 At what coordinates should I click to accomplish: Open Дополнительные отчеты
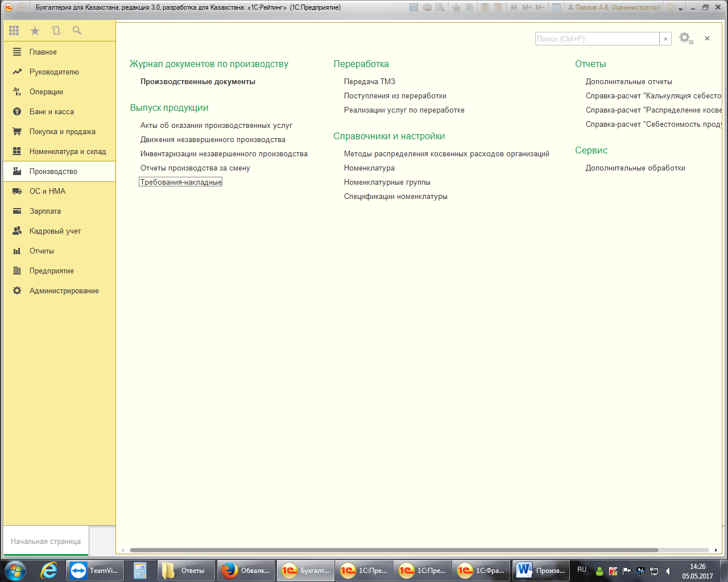point(629,81)
